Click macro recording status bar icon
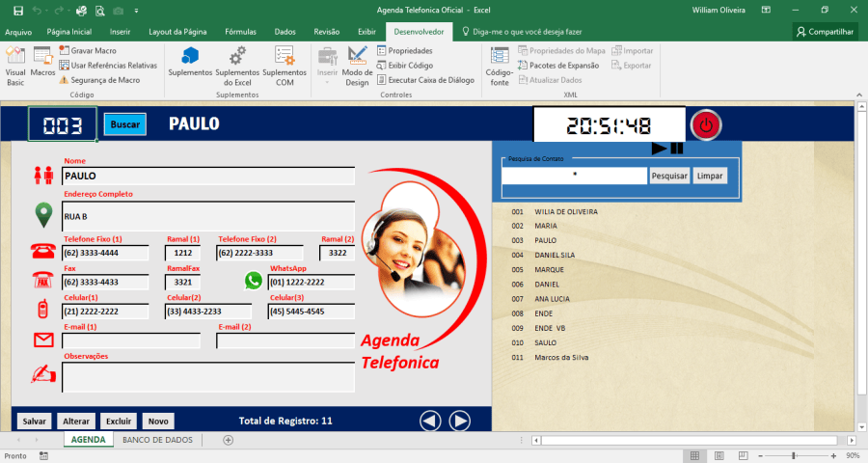868x463 pixels. tap(43, 456)
